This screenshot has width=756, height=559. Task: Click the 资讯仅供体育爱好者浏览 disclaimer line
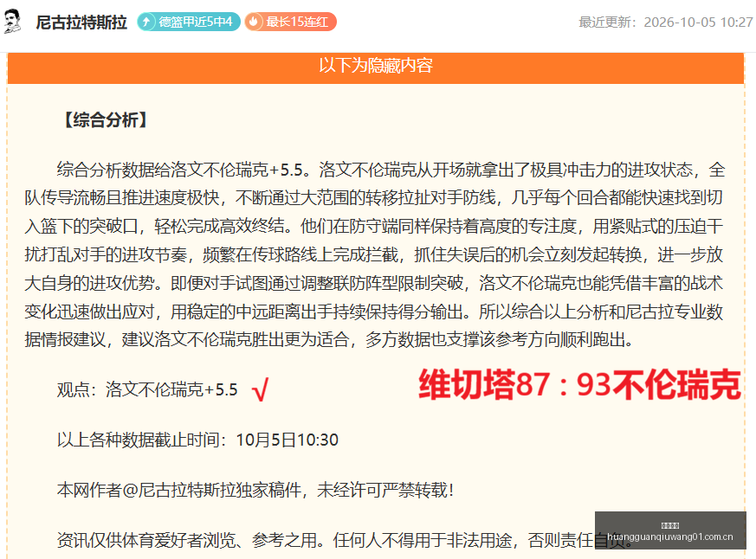click(344, 540)
